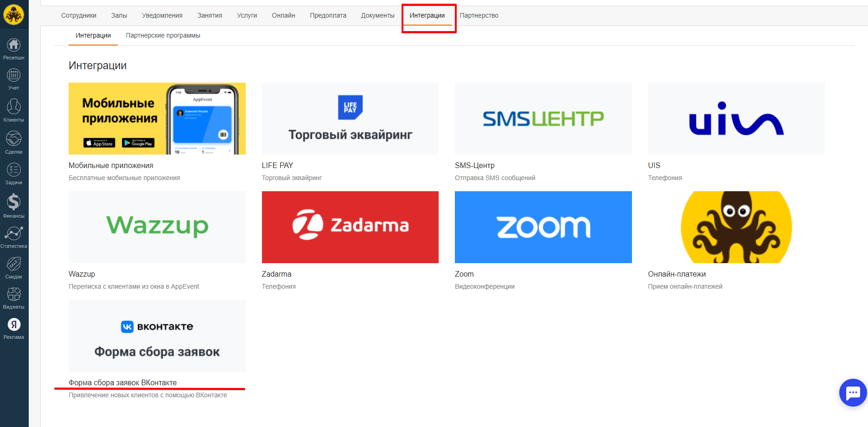The height and width of the screenshot is (427, 868).
Task: Switch to the Услуги tab
Action: [247, 15]
